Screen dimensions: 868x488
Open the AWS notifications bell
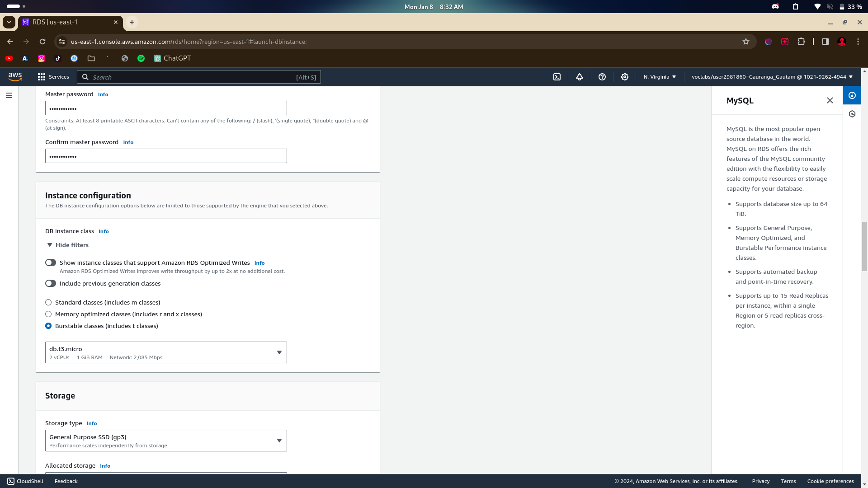point(580,77)
